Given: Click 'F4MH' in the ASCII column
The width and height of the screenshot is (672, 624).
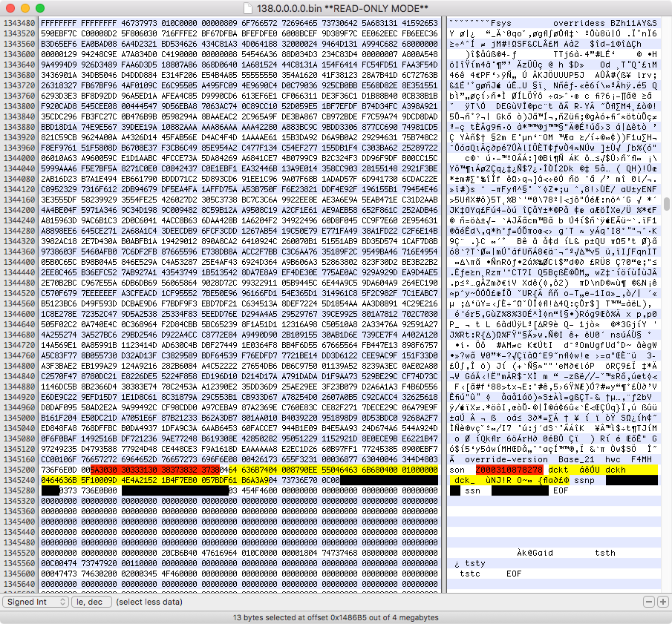Looking at the screenshot, I should (x=642, y=459).
